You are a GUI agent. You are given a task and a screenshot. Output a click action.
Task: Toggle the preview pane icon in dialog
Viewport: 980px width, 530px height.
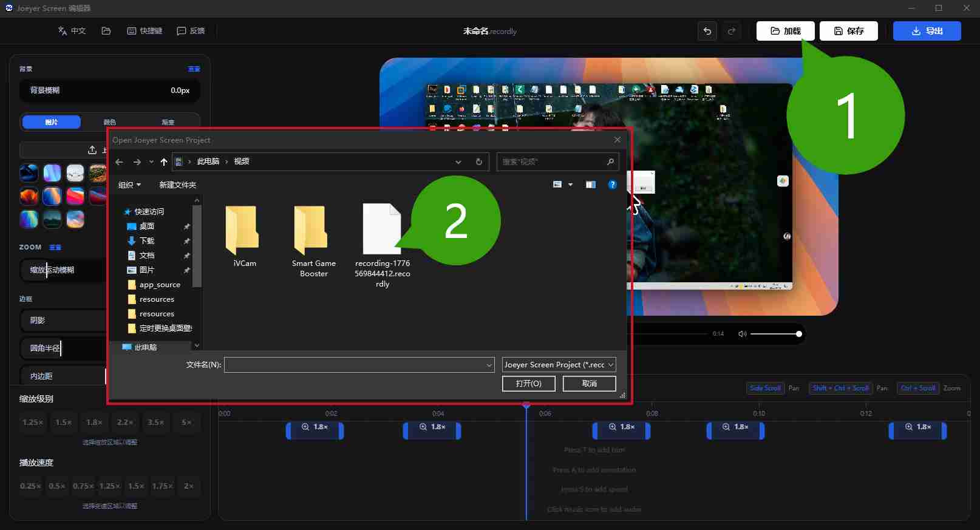[x=590, y=185]
